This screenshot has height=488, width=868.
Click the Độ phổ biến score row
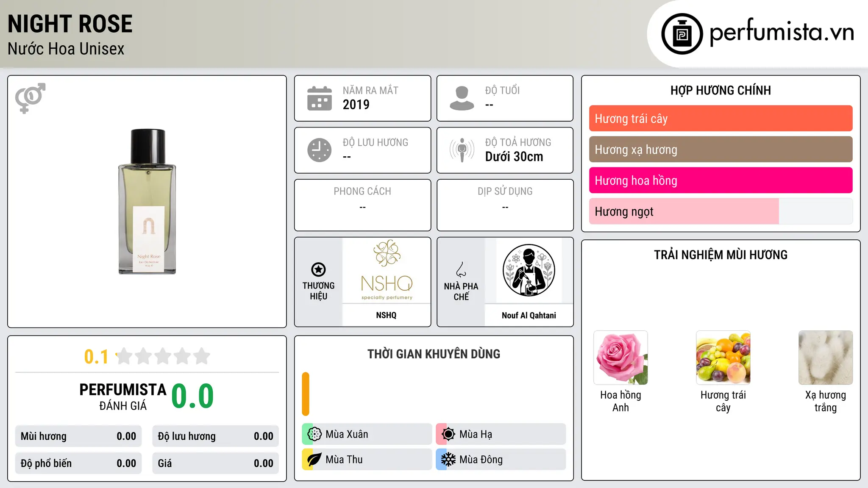point(78,463)
